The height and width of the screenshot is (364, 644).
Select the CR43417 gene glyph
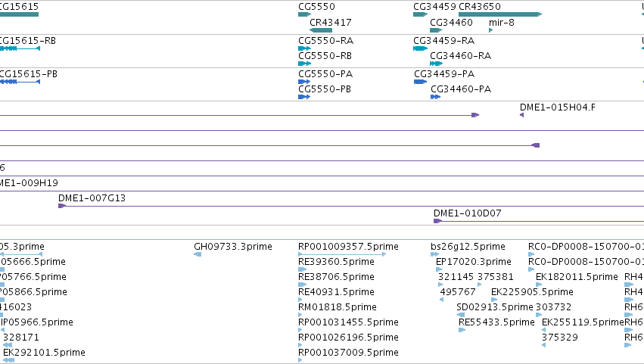321,30
